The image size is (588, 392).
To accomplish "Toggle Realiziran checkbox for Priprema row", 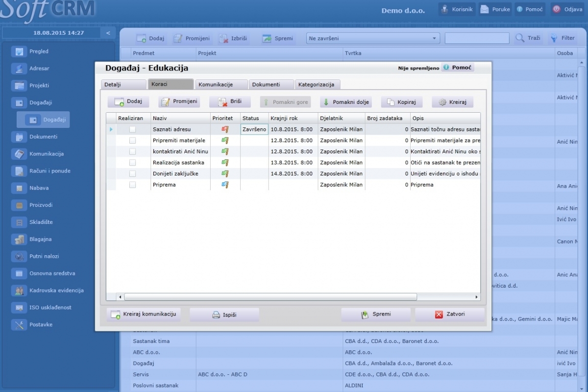I will click(x=132, y=185).
